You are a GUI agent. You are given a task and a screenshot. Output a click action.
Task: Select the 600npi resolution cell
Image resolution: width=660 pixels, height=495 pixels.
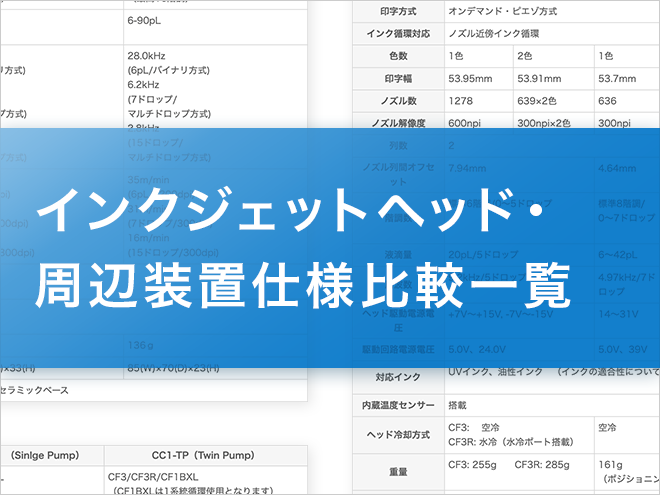tap(468, 123)
